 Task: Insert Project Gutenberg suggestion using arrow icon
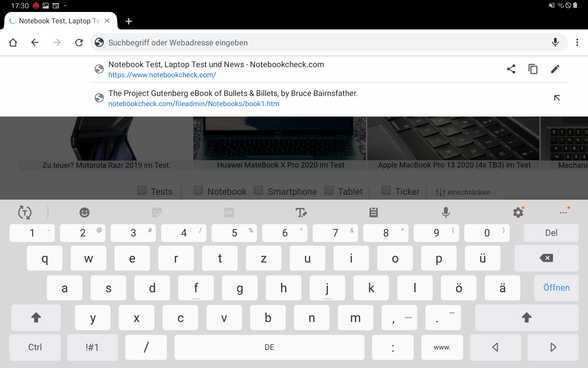557,98
